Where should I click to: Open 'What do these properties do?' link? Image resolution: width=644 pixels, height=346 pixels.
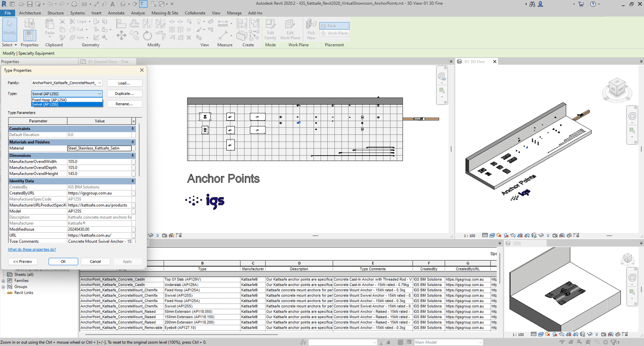point(32,249)
